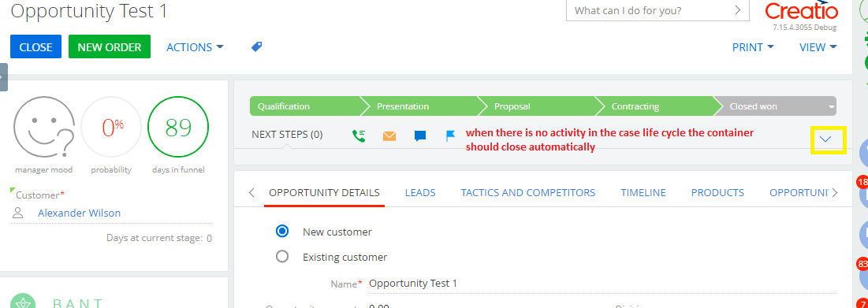The width and height of the screenshot is (868, 308).
Task: Open the Alexander Wilson customer link
Action: coord(79,213)
